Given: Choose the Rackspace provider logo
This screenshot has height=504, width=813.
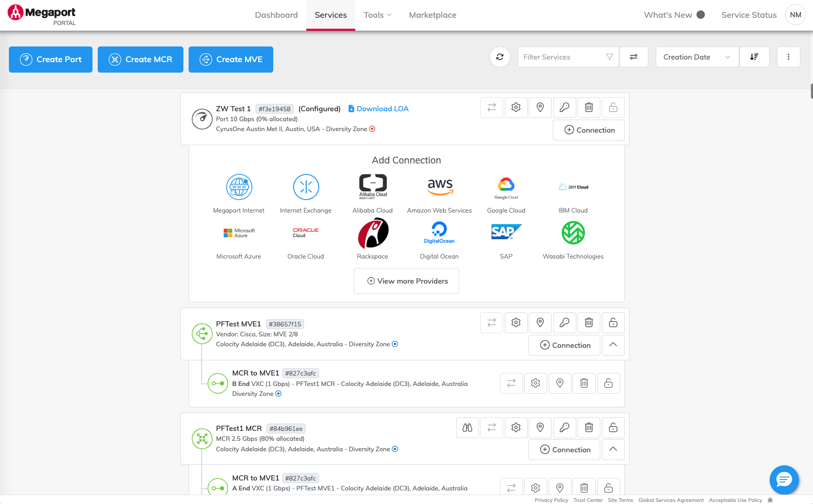Looking at the screenshot, I should (x=373, y=233).
